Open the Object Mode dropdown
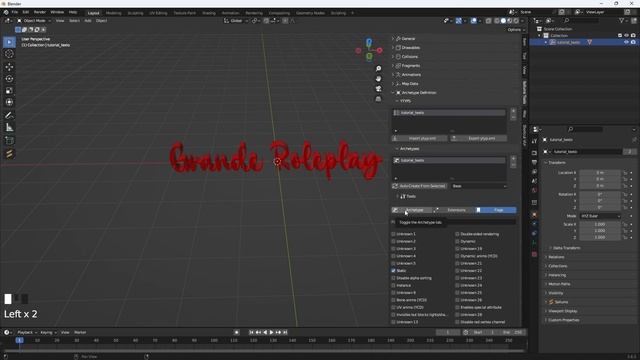The height and width of the screenshot is (360, 640). pos(34,20)
